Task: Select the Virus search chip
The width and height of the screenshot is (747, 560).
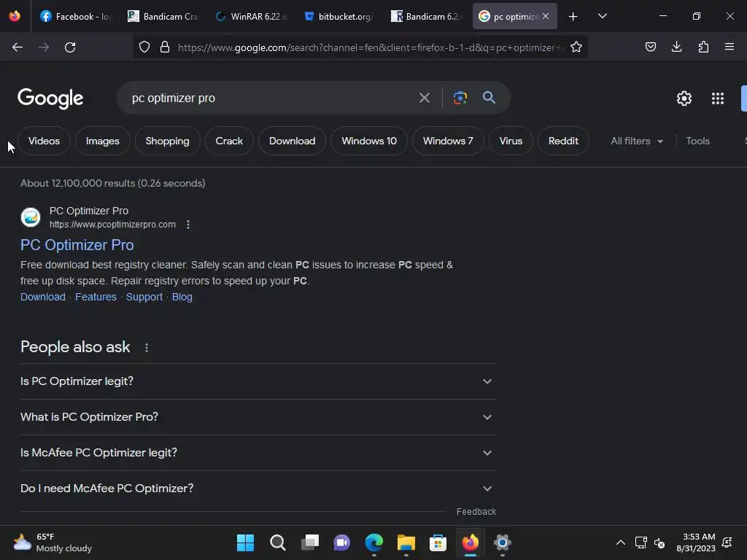Action: tap(511, 141)
